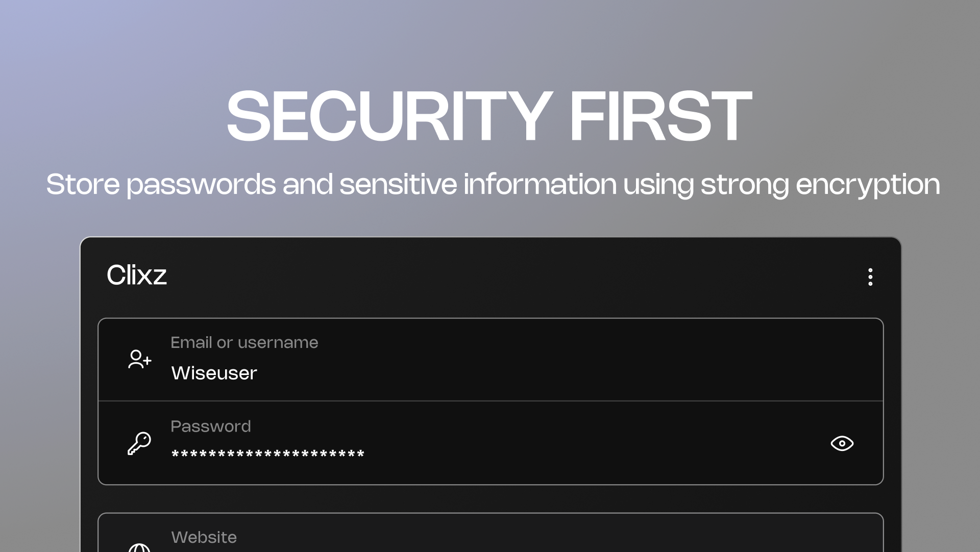Image resolution: width=980 pixels, height=552 pixels.
Task: Click the add-user icon beside Email field
Action: pyautogui.click(x=139, y=359)
